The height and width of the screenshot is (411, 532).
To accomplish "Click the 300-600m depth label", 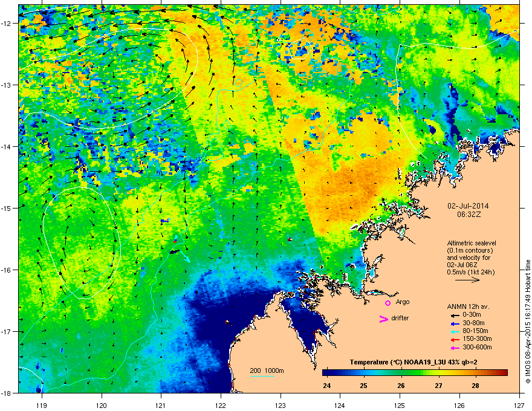I will coord(477,347).
